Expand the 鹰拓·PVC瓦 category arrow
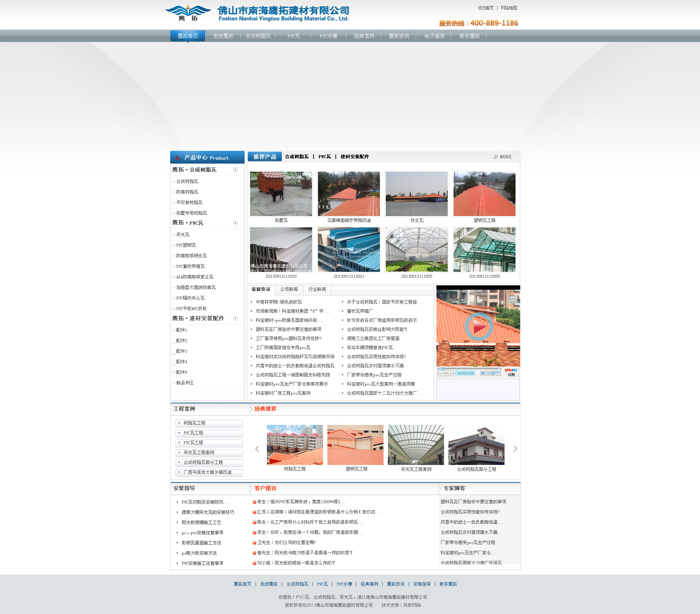Image resolution: width=700 pixels, height=614 pixels. 236,223
